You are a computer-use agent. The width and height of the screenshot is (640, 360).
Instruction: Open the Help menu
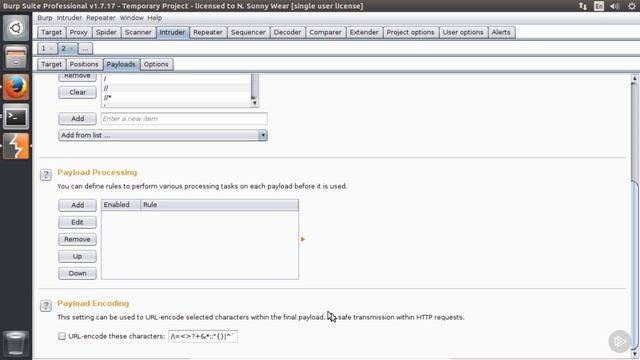(x=154, y=18)
